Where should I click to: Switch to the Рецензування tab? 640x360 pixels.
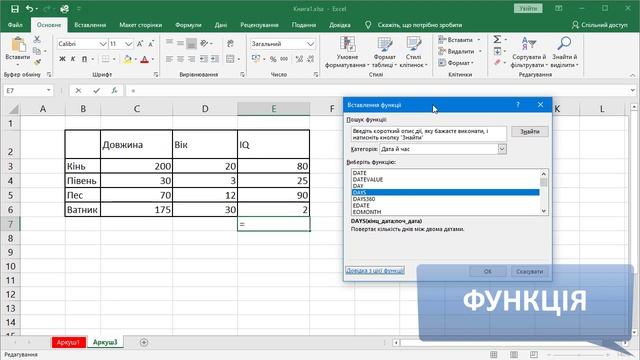[259, 25]
